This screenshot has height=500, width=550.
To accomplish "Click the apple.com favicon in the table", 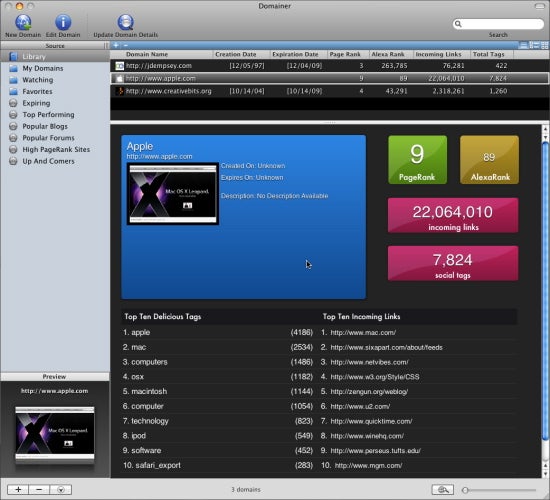I will click(120, 78).
